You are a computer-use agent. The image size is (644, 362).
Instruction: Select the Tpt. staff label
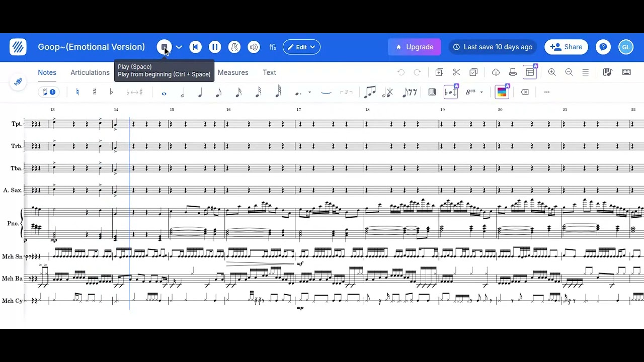click(17, 124)
